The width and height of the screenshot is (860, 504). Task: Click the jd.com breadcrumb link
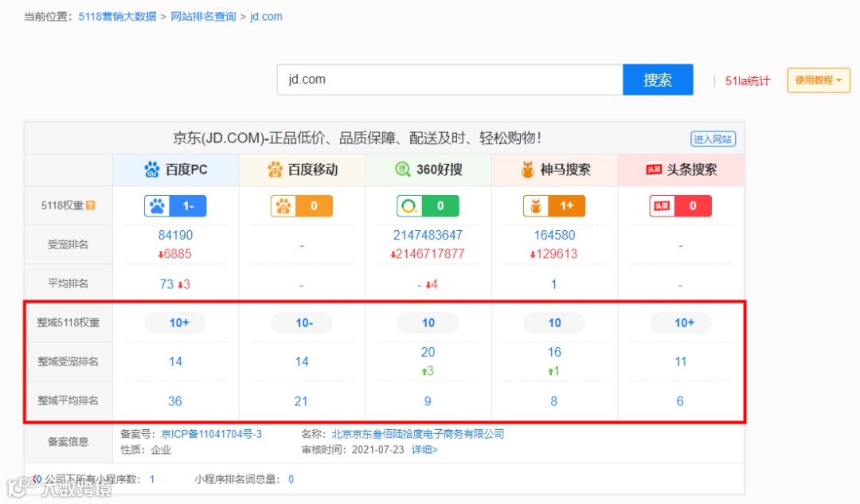click(x=266, y=17)
